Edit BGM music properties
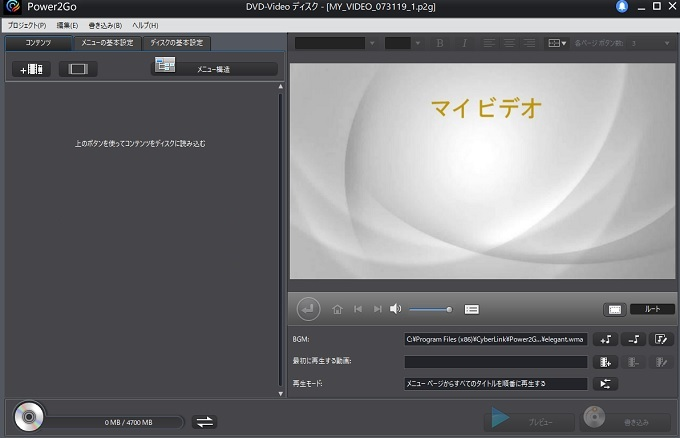680x438 pixels. click(x=661, y=339)
